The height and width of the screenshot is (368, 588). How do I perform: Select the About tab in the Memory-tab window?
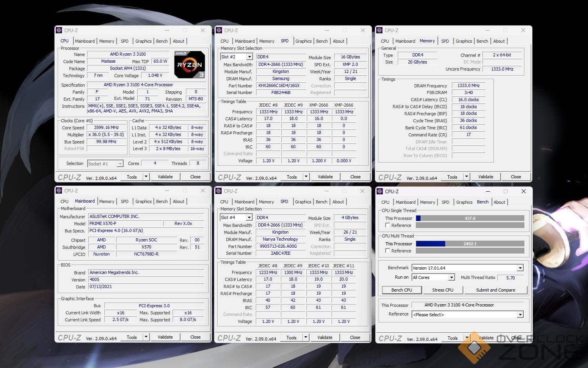(499, 41)
